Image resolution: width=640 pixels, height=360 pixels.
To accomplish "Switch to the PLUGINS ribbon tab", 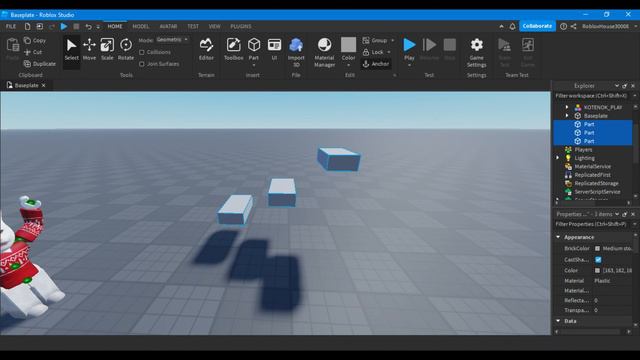I will click(x=241, y=27).
